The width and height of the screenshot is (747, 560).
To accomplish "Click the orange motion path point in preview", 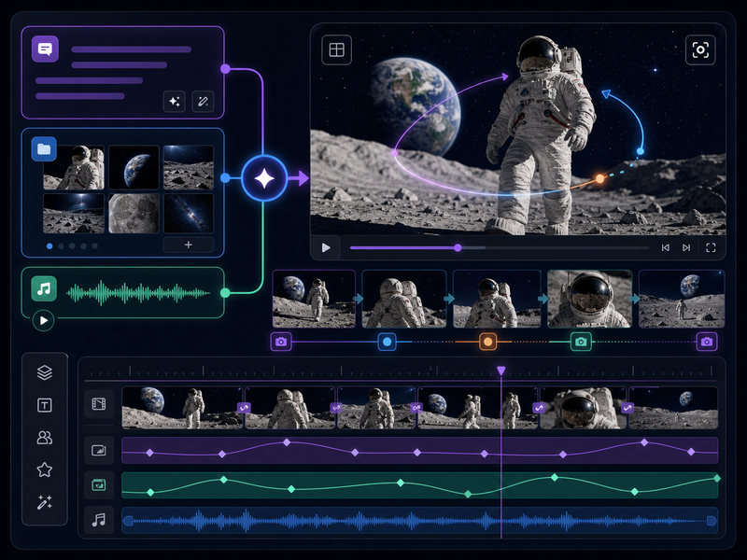I will (600, 178).
